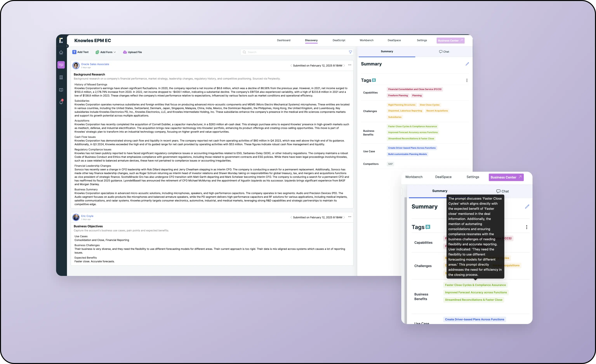Focus the Search field above the submissions
This screenshot has width=596, height=364.
click(297, 52)
